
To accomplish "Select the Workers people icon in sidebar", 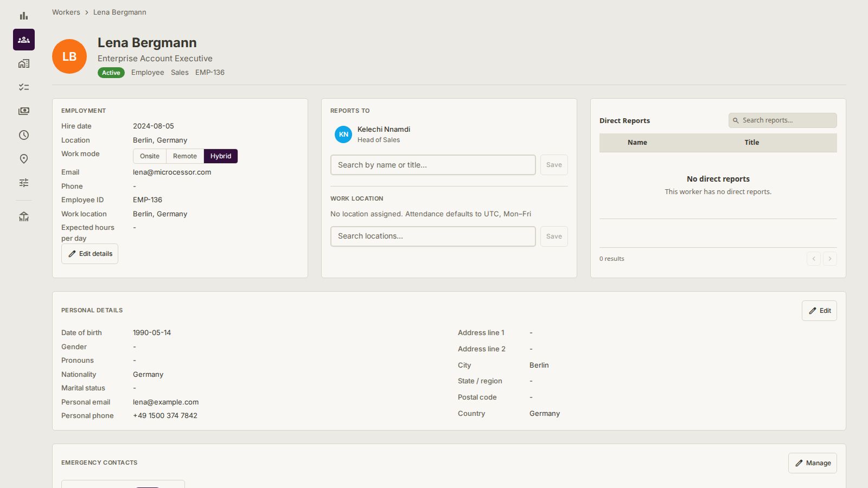I will click(24, 40).
